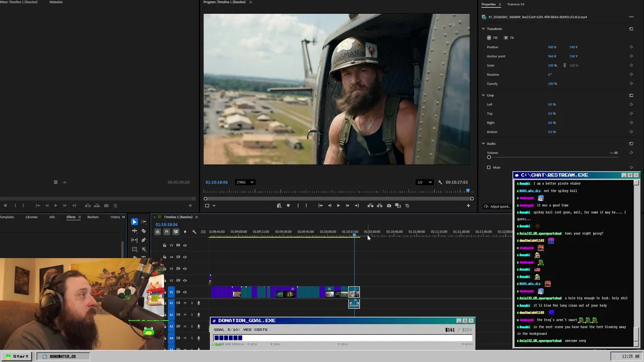Step forward one frame
This screenshot has height=362, width=644.
pyautogui.click(x=347, y=205)
